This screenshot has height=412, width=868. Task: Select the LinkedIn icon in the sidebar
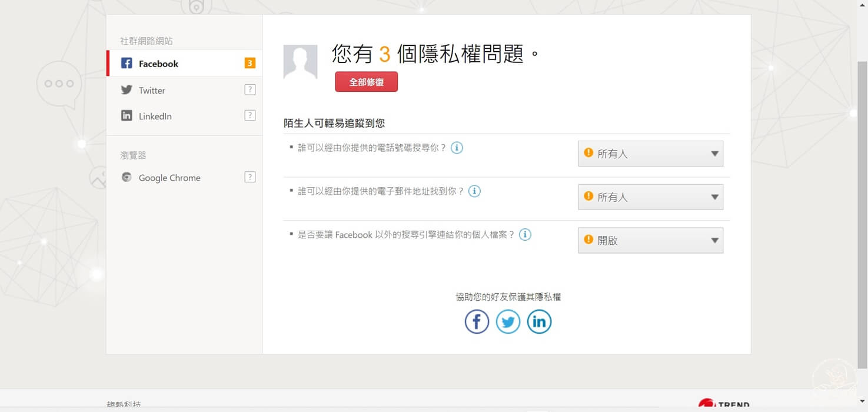[126, 115]
